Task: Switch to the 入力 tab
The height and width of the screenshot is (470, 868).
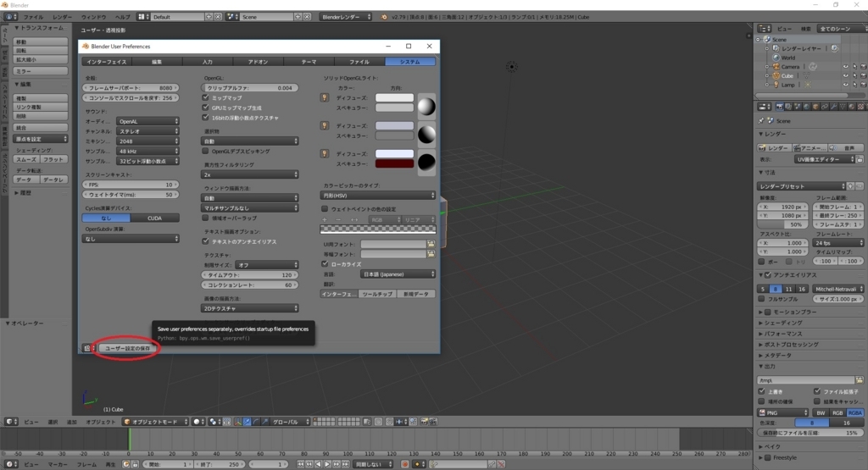Action: point(208,62)
